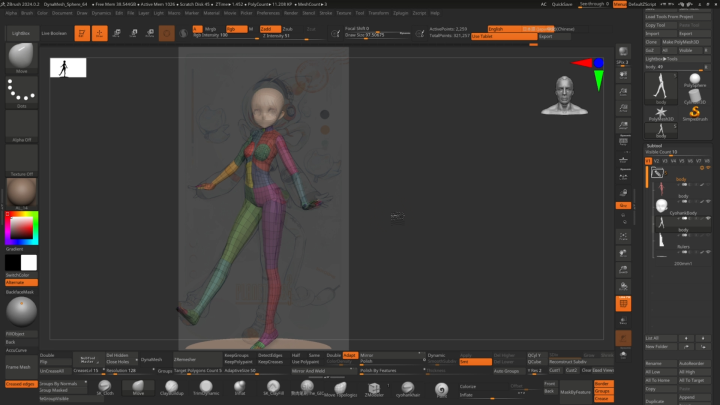Toggle the Rgb paint mode

point(236,29)
